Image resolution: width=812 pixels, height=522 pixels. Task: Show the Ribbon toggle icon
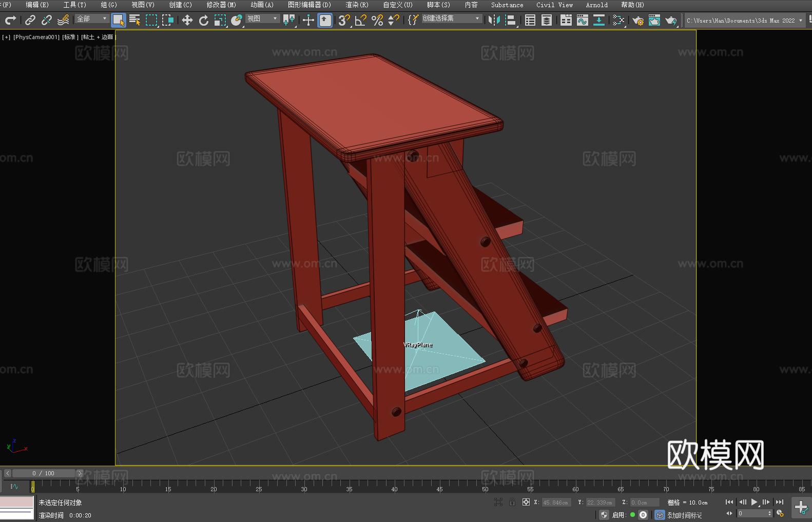click(566, 20)
